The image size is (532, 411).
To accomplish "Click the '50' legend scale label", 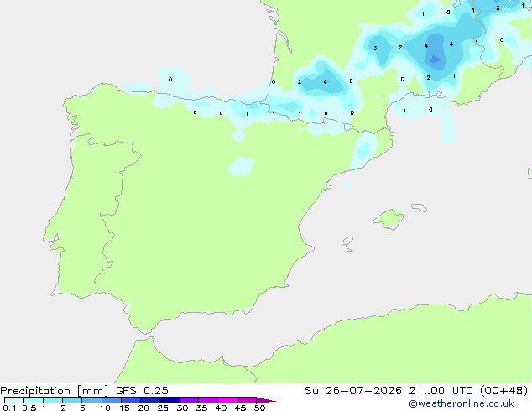I will (x=259, y=408).
